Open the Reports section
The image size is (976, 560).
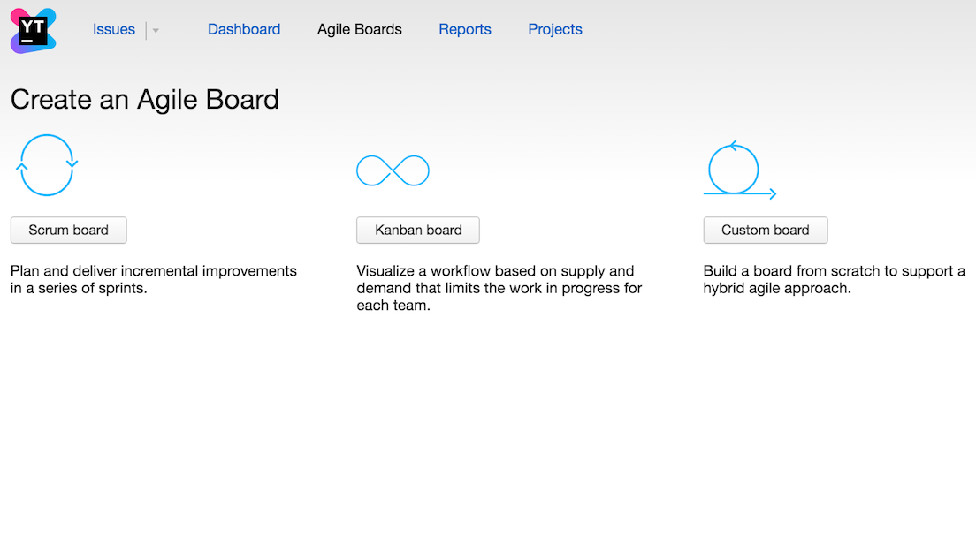[465, 29]
